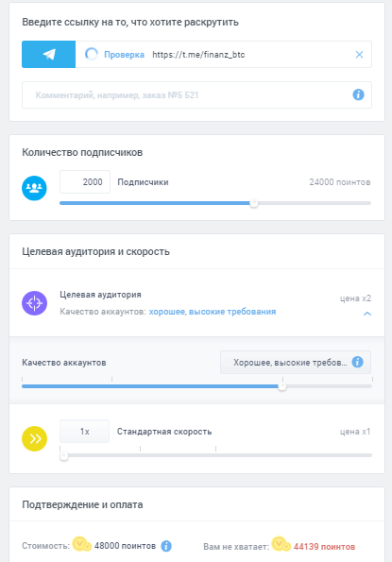This screenshot has height=562, width=392.
Task: Click the yellow speed arrows icon
Action: pyautogui.click(x=34, y=438)
